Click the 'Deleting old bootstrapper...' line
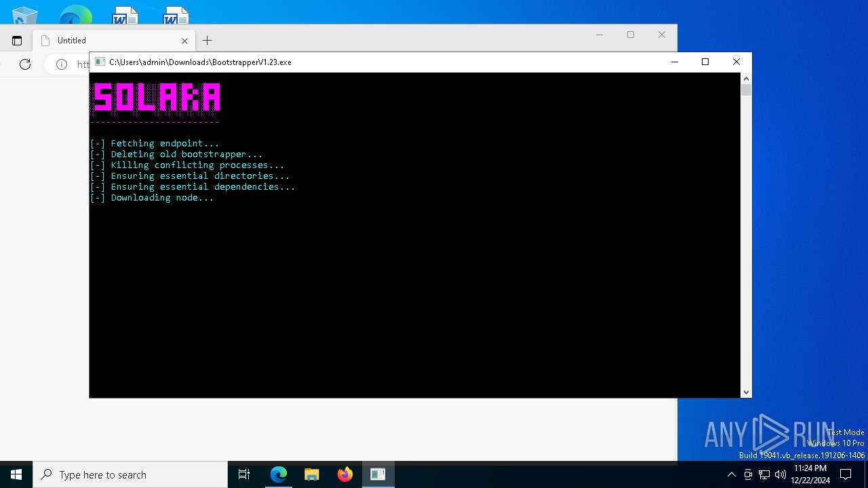The width and height of the screenshot is (868, 488). coord(176,155)
